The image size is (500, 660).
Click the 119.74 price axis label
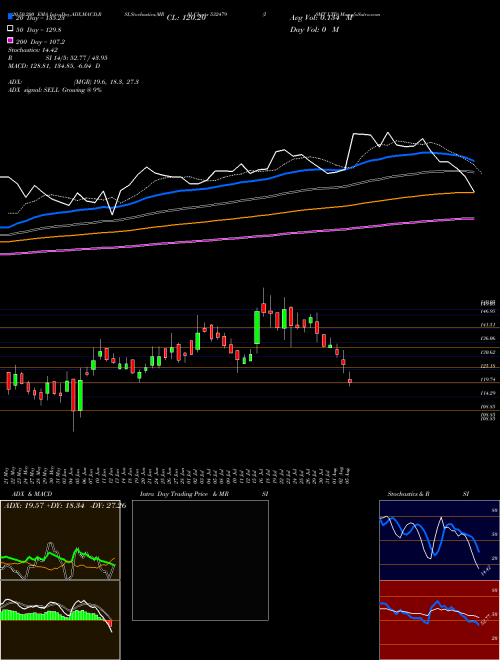coord(489,380)
